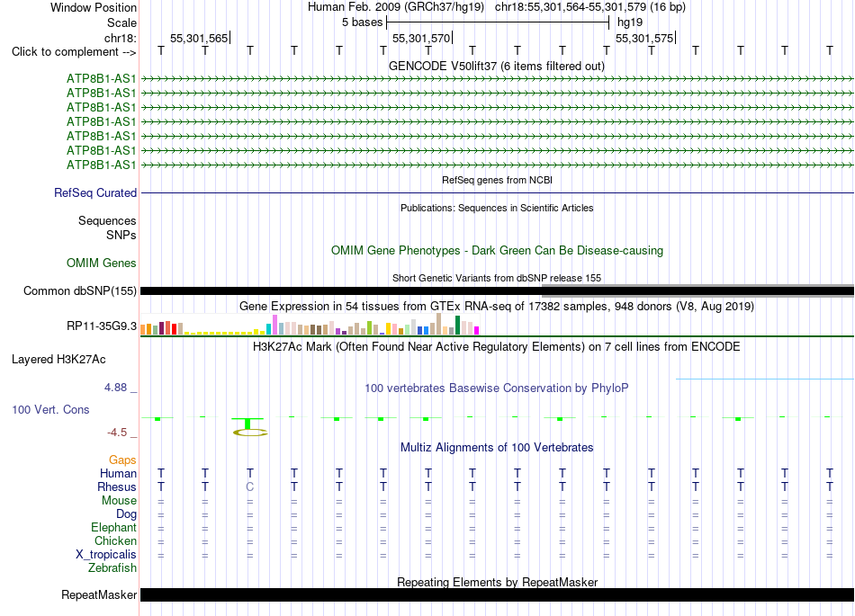Select the X_tropicalis alignment row label
The width and height of the screenshot is (855, 616).
click(x=106, y=555)
